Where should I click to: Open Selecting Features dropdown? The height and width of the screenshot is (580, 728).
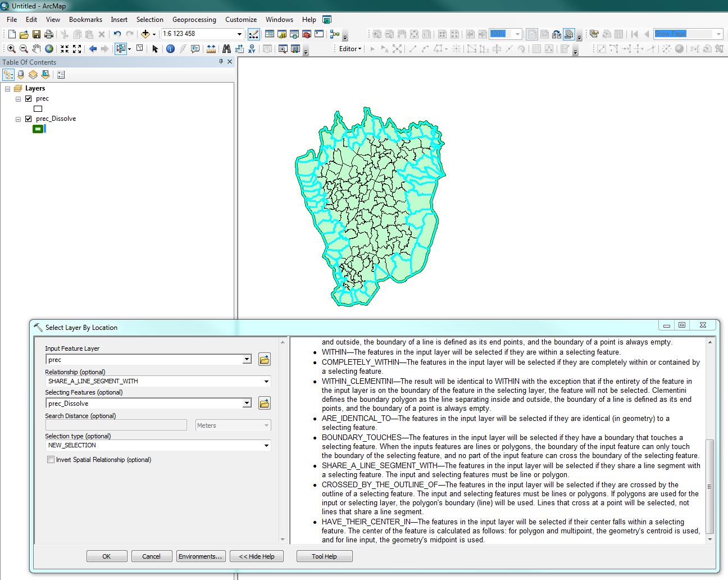(x=247, y=403)
